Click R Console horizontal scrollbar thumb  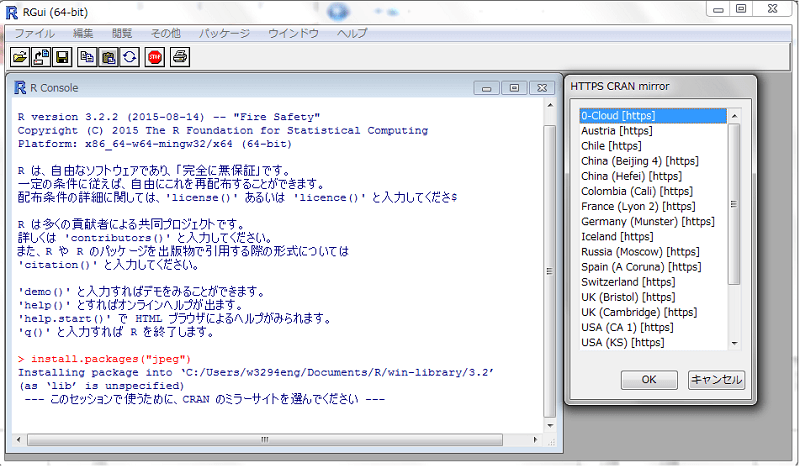[x=265, y=439]
